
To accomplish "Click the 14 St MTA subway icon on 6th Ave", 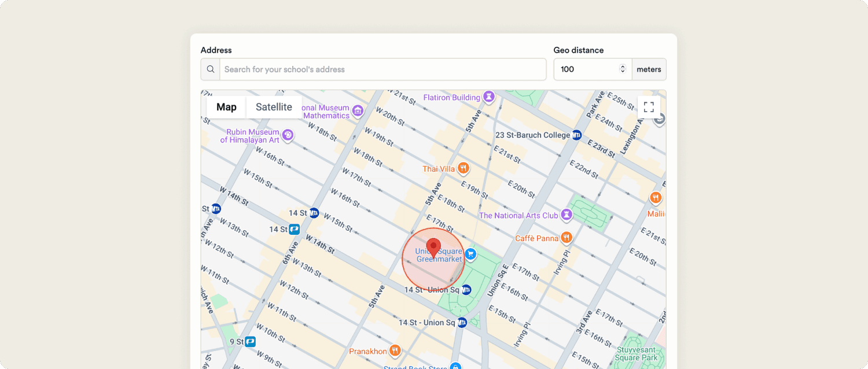I will pyautogui.click(x=314, y=213).
